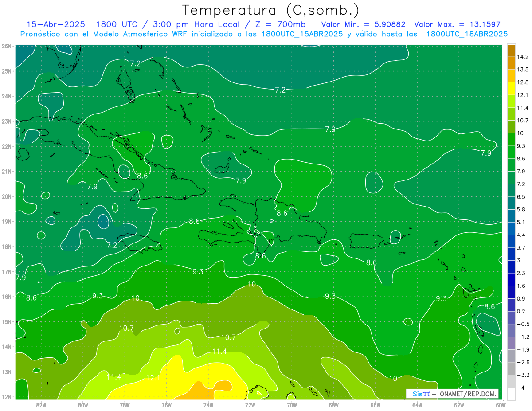Click the colorbar label '0.9'
The height and width of the screenshot is (411, 532).
tap(521, 298)
